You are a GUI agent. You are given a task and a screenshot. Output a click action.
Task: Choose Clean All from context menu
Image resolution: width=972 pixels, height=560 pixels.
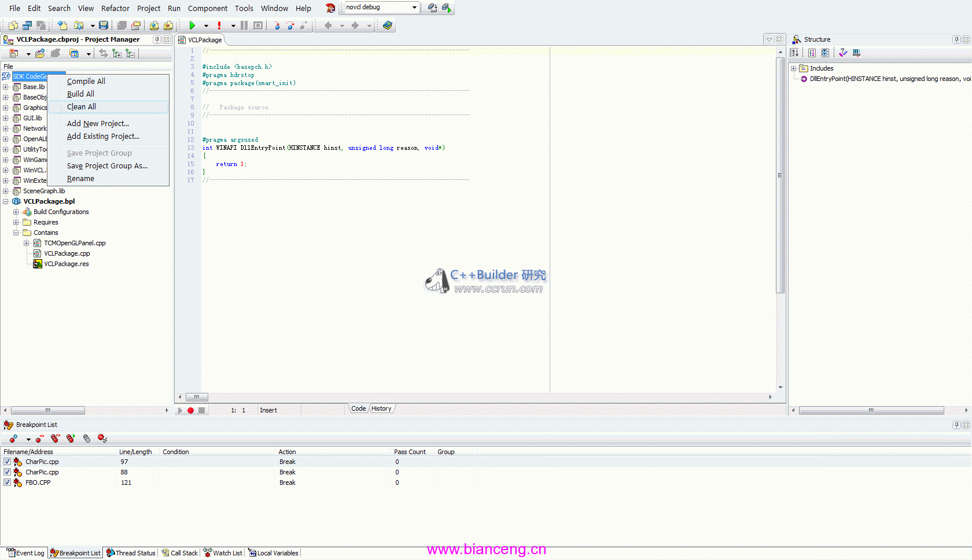tap(82, 107)
